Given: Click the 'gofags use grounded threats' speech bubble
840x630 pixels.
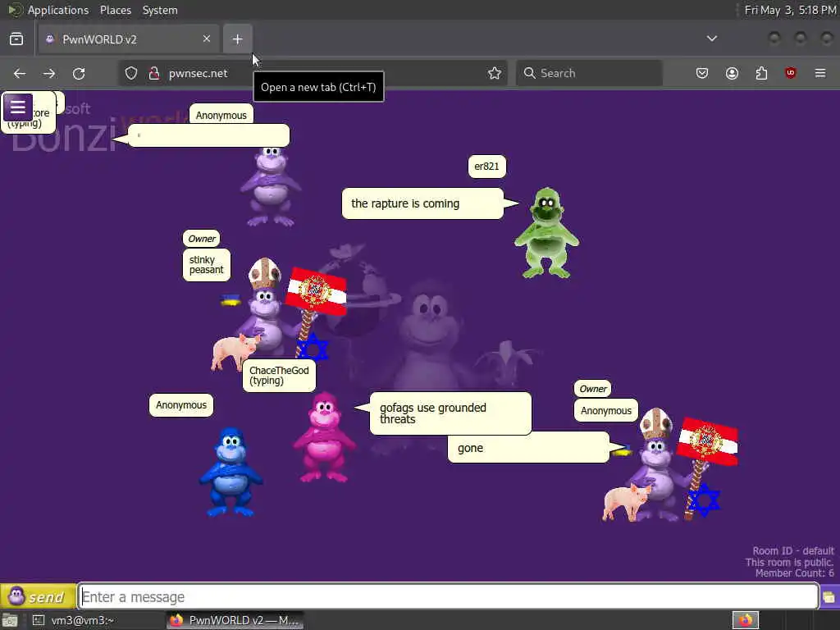Looking at the screenshot, I should point(450,413).
